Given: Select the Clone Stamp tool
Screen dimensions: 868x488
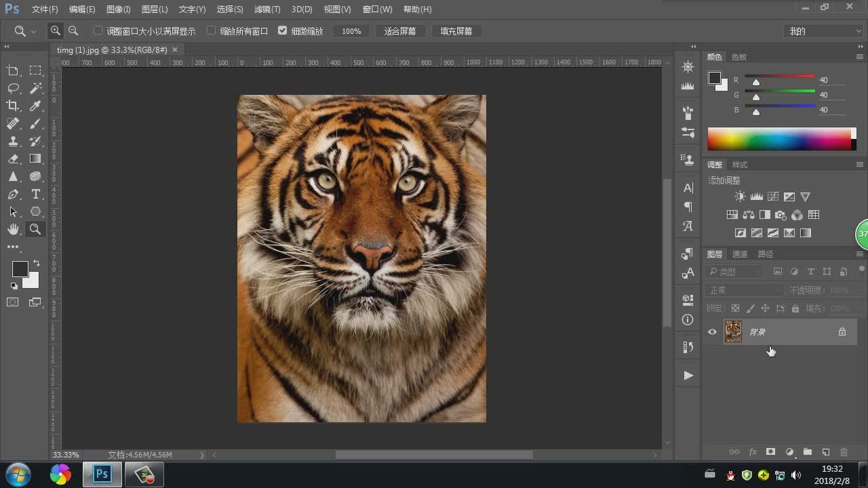Looking at the screenshot, I should (x=13, y=141).
